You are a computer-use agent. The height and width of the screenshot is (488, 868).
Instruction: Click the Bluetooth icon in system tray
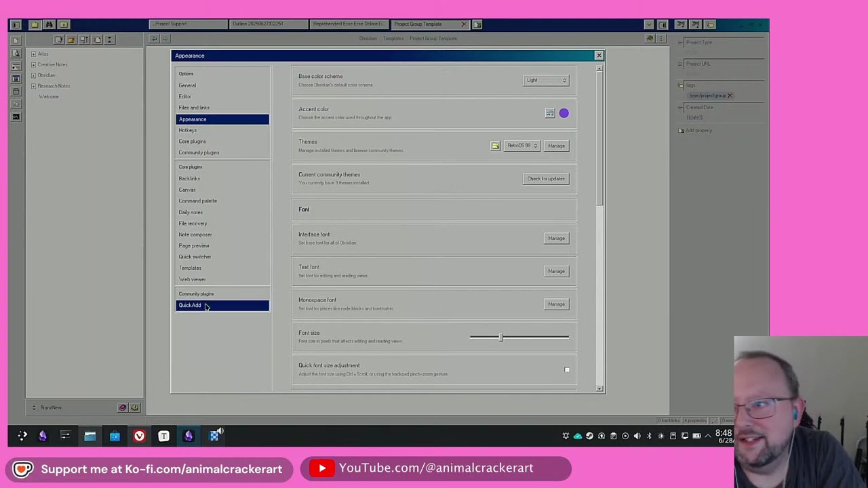click(649, 436)
